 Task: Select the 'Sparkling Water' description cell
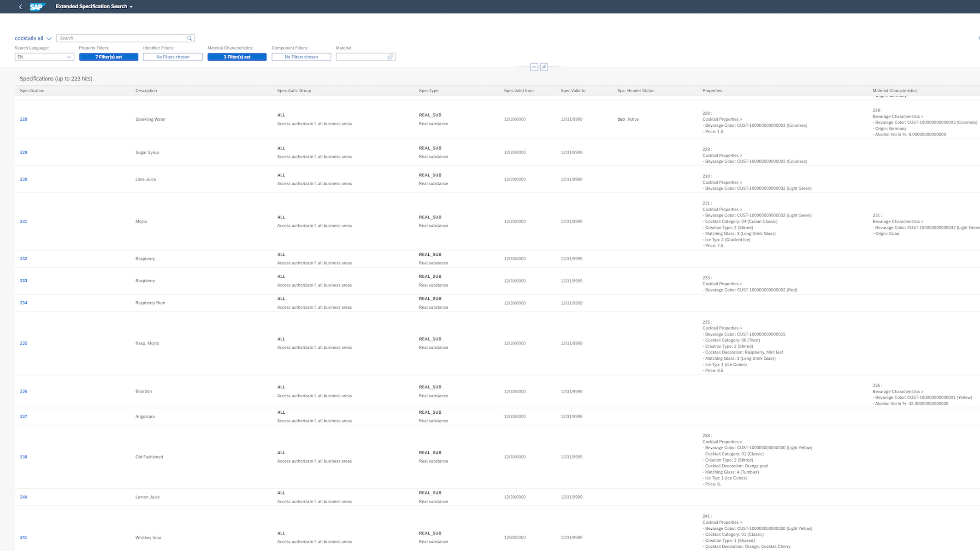pyautogui.click(x=150, y=119)
